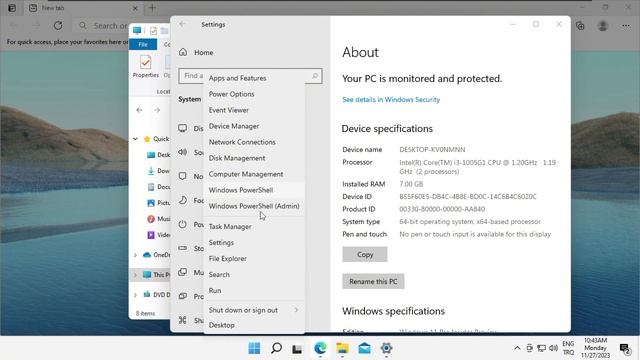Open the notification center icon
Viewport: 640px width, 360px height.
click(625, 348)
